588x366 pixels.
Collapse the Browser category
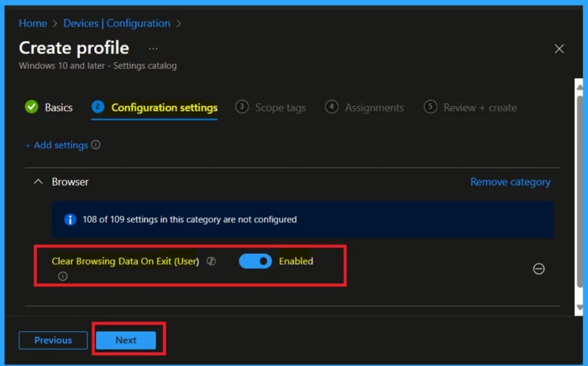[x=38, y=182]
